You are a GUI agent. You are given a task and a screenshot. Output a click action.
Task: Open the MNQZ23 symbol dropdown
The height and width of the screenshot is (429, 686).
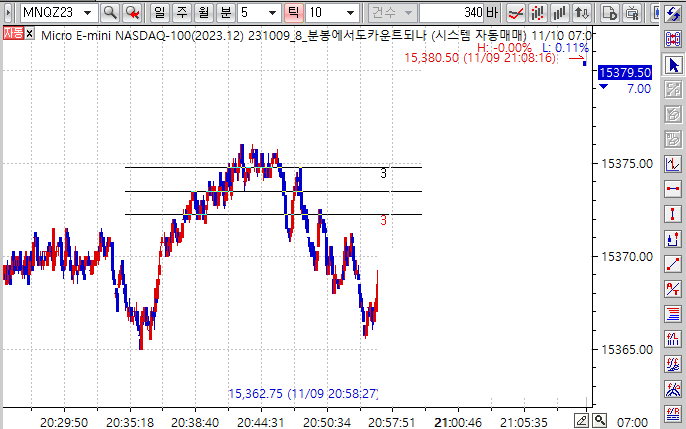(x=89, y=13)
